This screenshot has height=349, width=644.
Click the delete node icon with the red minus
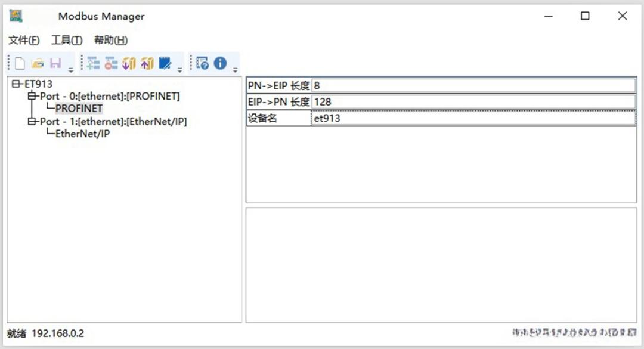(111, 63)
